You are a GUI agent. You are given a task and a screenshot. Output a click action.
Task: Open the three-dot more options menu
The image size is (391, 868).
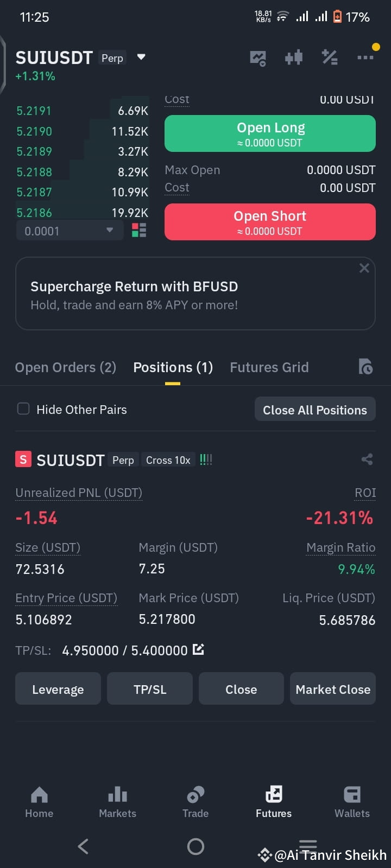[x=365, y=57]
